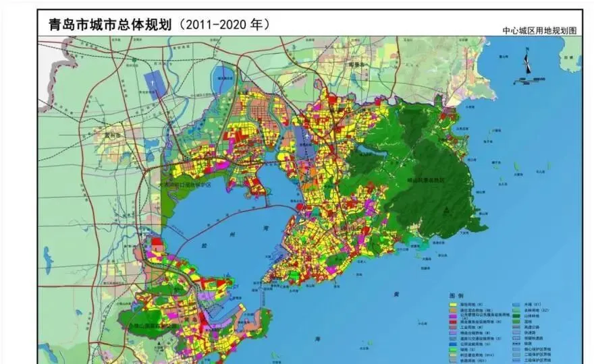
Task: Click the 田横 label in the northeast corner
Action: coord(568,57)
